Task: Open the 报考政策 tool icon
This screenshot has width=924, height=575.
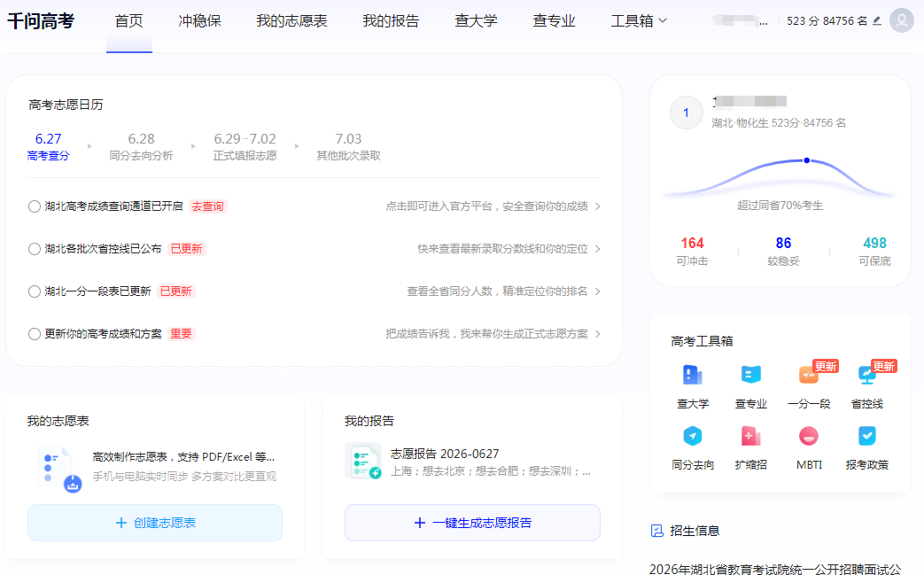Action: pos(866,437)
